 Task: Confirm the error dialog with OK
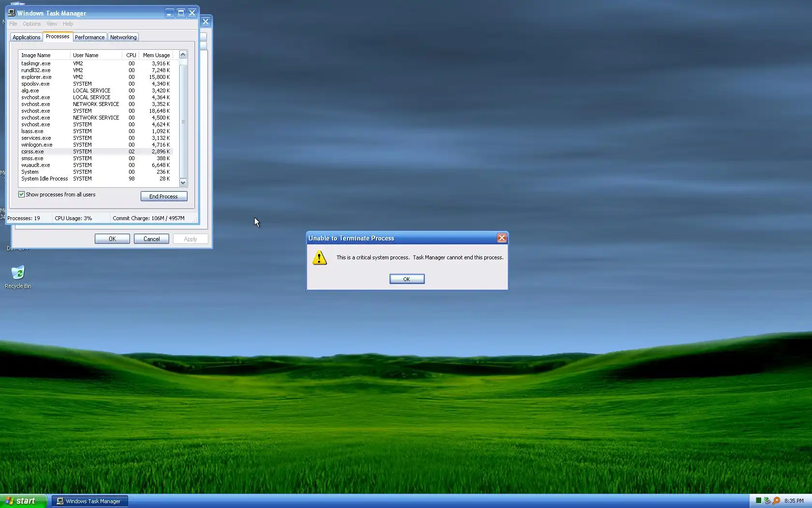(x=407, y=279)
